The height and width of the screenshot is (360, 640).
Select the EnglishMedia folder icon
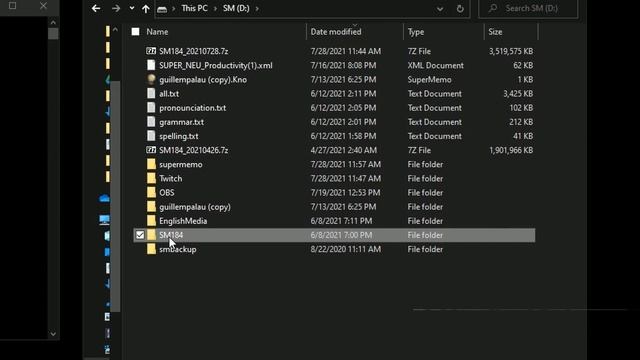pos(151,221)
